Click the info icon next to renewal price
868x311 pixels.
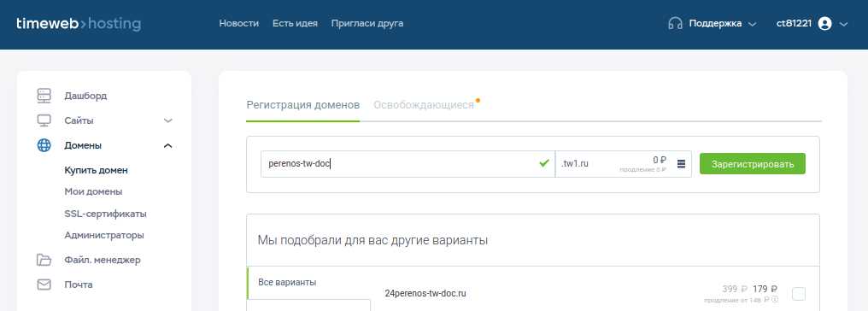click(775, 299)
